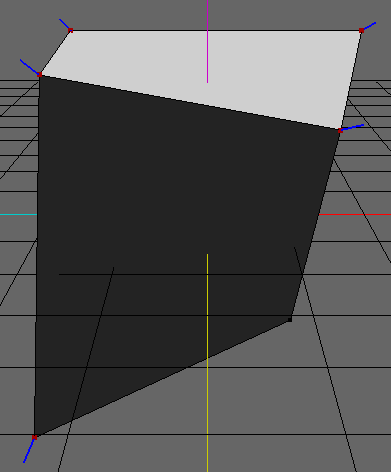This screenshot has height=472, width=391.
Task: Click the magenta axis line above the gray face
Action: (x=207, y=41)
